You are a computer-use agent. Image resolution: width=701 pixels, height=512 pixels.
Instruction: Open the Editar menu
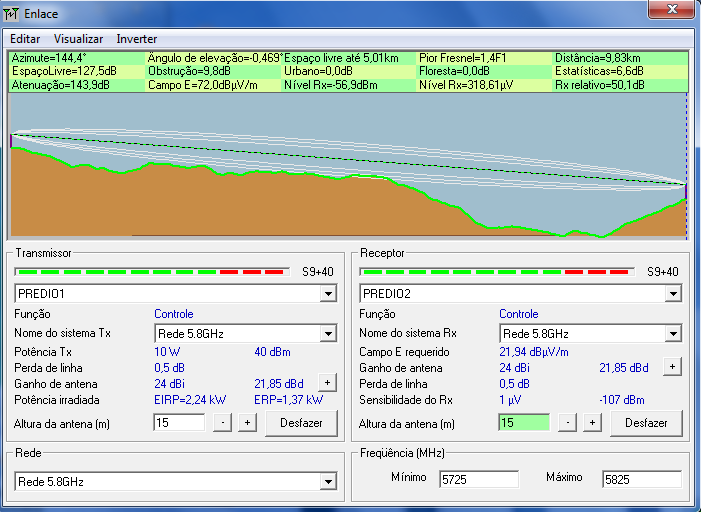[x=25, y=38]
